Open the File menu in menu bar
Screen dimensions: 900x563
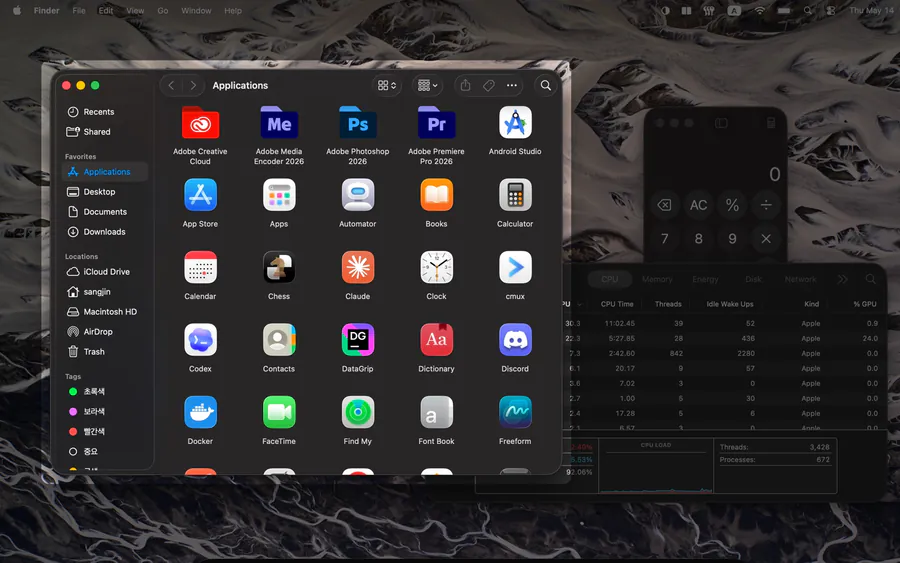point(79,10)
